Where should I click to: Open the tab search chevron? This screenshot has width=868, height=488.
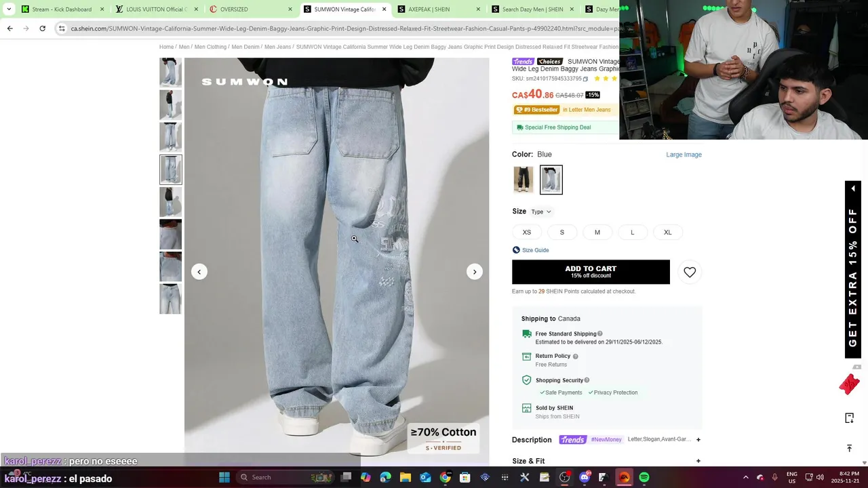(9, 9)
